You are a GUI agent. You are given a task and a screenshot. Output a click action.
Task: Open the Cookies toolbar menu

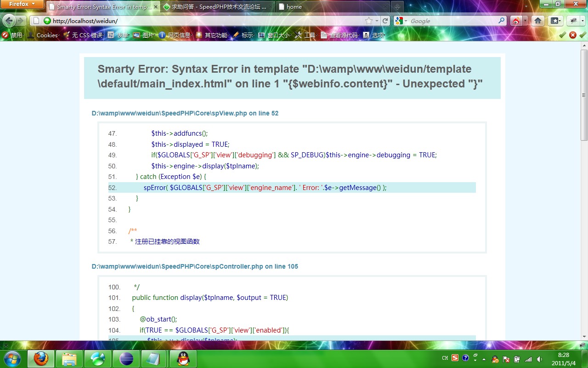pyautogui.click(x=44, y=35)
